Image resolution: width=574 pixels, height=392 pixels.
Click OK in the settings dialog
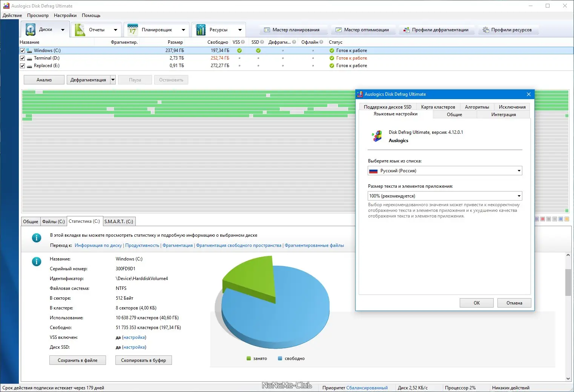[477, 303]
